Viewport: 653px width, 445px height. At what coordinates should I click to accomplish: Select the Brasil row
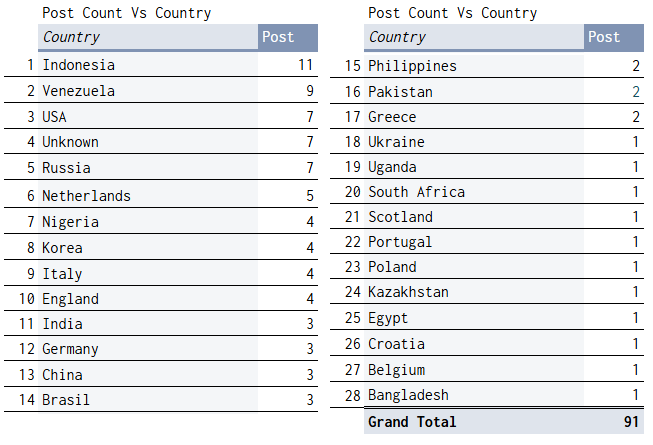coord(161,400)
